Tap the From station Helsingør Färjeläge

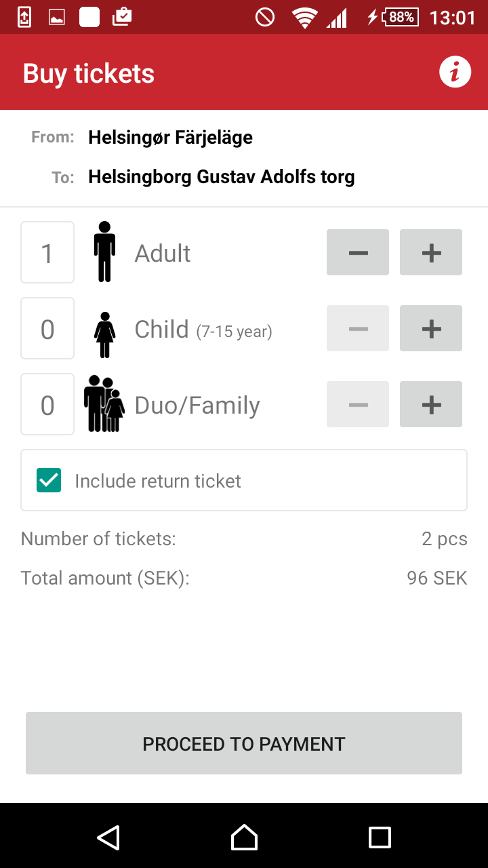coord(170,137)
